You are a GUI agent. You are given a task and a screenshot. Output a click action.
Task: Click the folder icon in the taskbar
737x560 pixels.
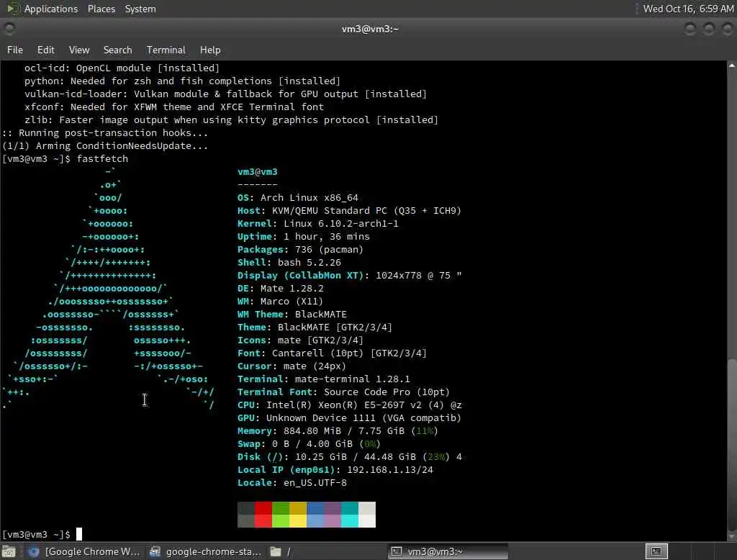coord(276,551)
